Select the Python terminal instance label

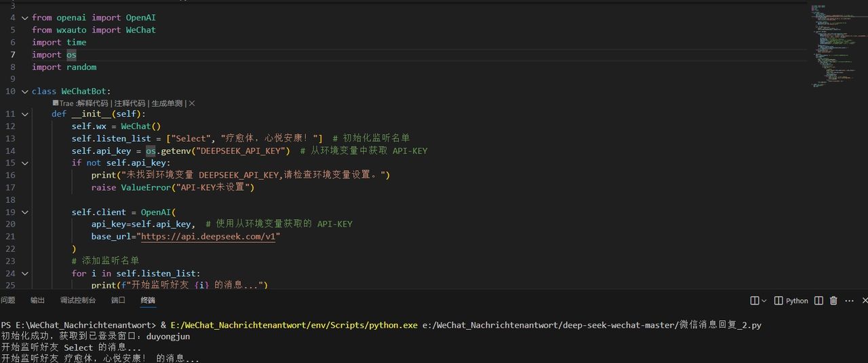pyautogui.click(x=797, y=301)
